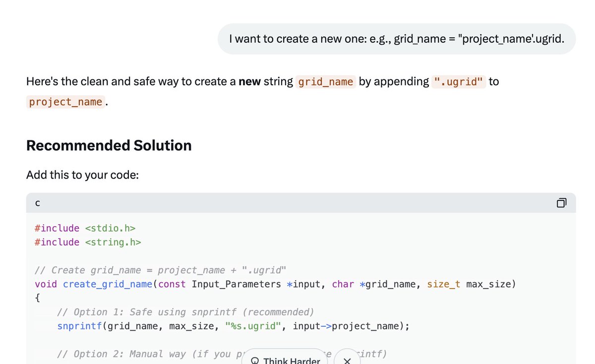
Task: Copy the C code block contents
Action: [561, 203]
